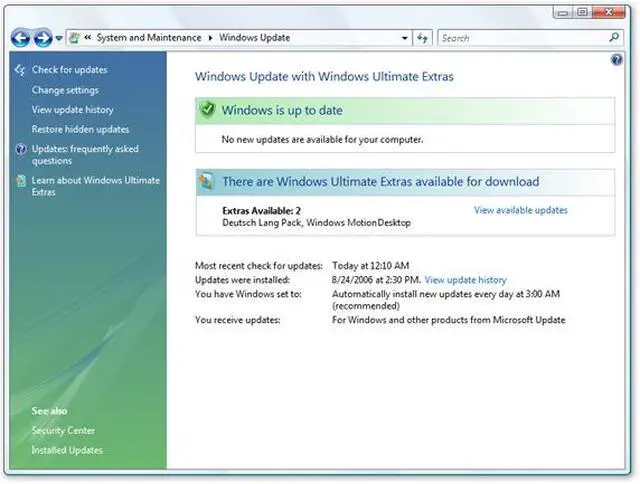Screen dimensions: 640x484
Task: Expand arrow after System and Maintenance breadcrumb
Action: tap(210, 38)
